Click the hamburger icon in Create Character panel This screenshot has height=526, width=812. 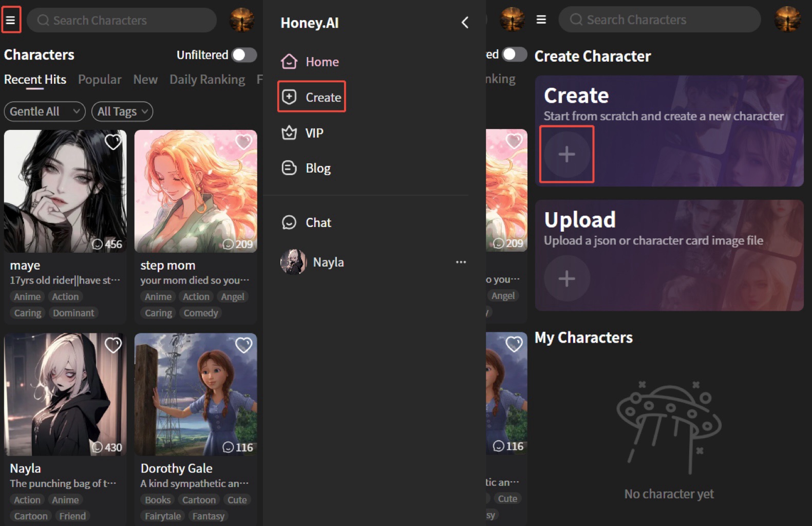(x=541, y=20)
